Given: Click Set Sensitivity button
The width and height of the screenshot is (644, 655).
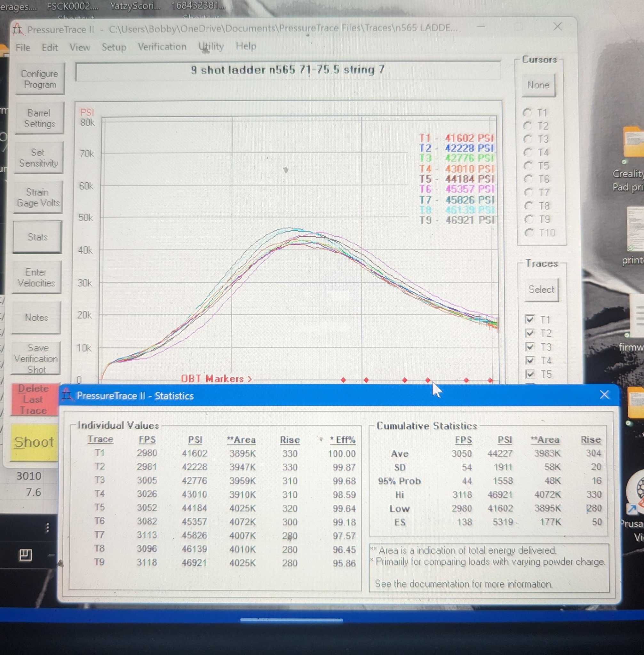Looking at the screenshot, I should click(39, 158).
